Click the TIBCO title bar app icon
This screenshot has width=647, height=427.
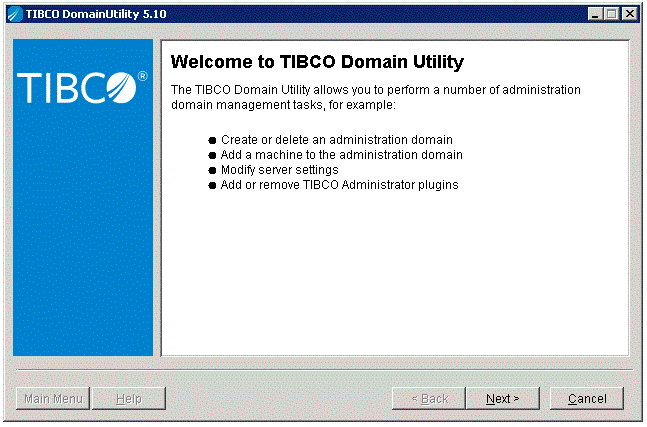[x=15, y=14]
